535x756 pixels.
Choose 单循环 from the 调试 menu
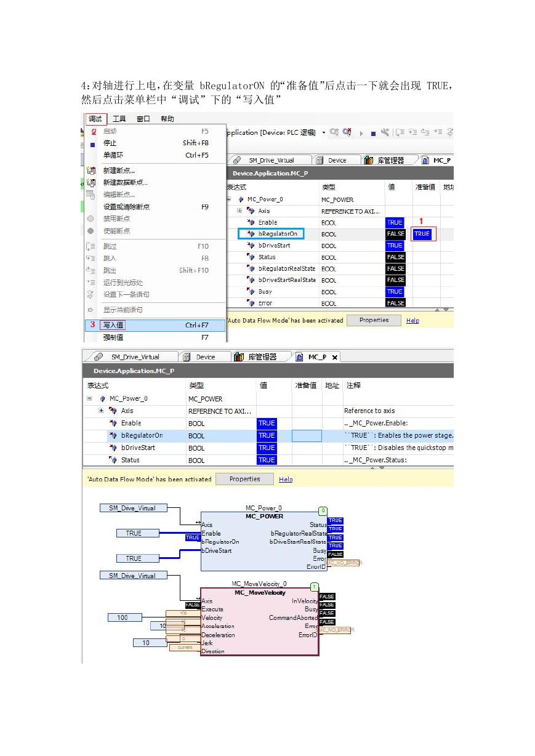tap(156, 155)
